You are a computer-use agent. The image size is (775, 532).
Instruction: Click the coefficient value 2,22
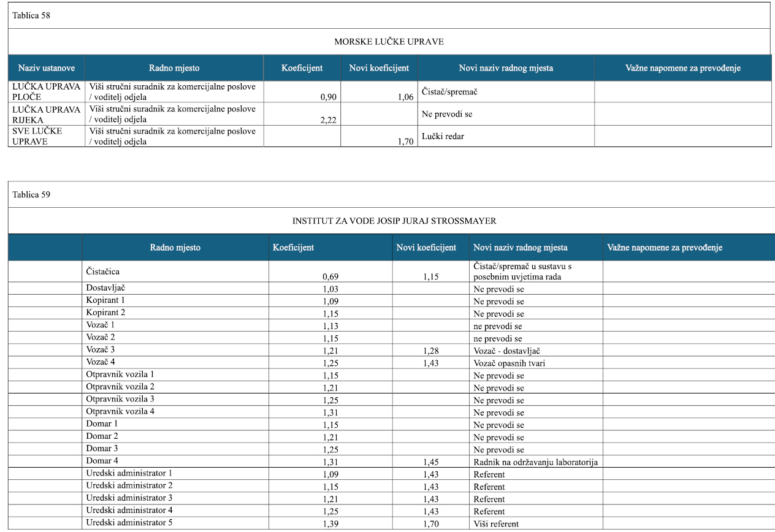tap(327, 120)
